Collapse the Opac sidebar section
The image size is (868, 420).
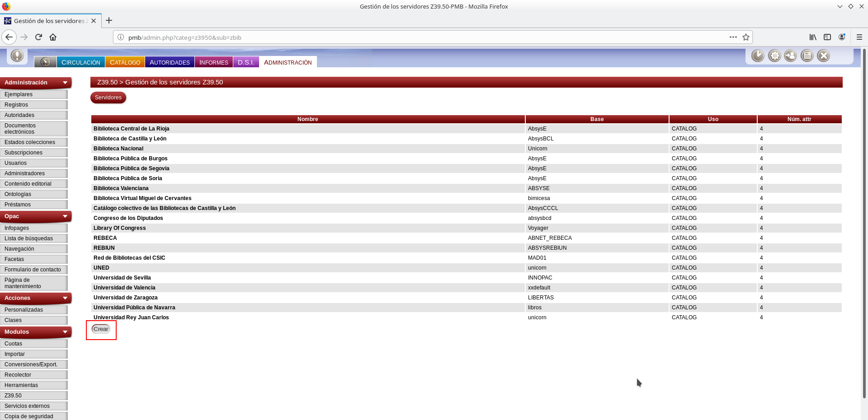click(65, 216)
